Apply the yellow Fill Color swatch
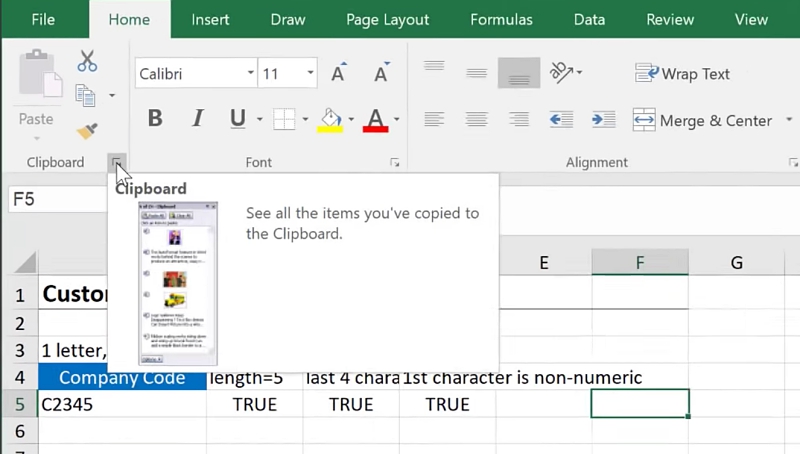Viewport: 800px width, 454px height. pyautogui.click(x=330, y=119)
